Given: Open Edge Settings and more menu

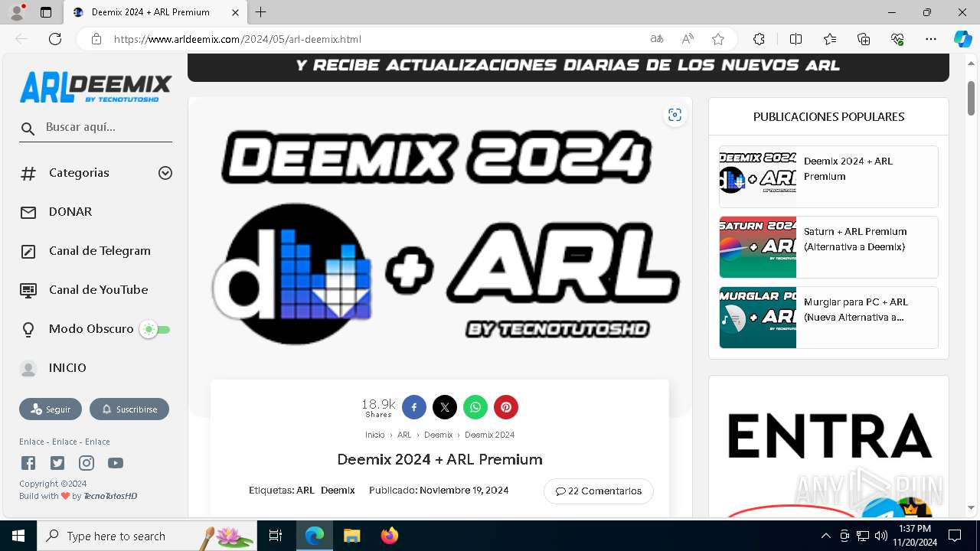Looking at the screenshot, I should point(931,39).
